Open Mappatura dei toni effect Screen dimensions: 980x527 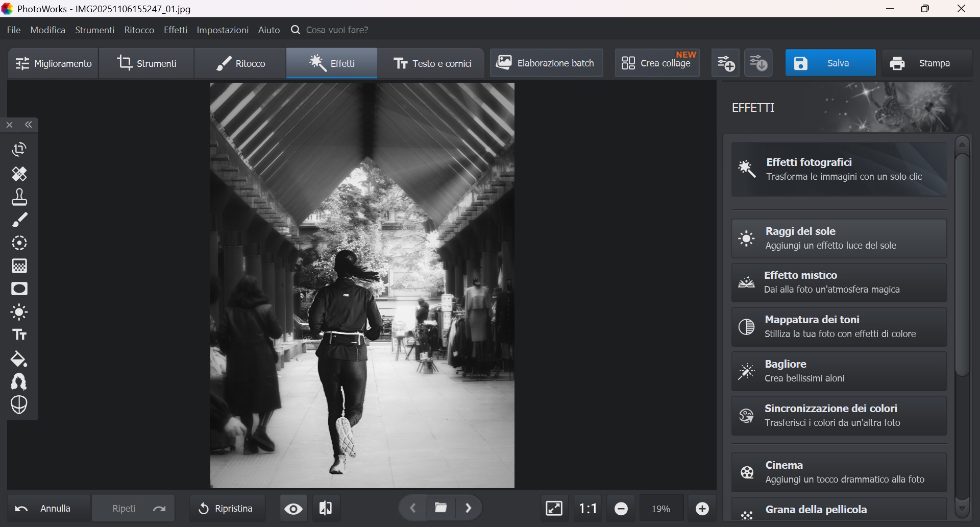tap(839, 327)
